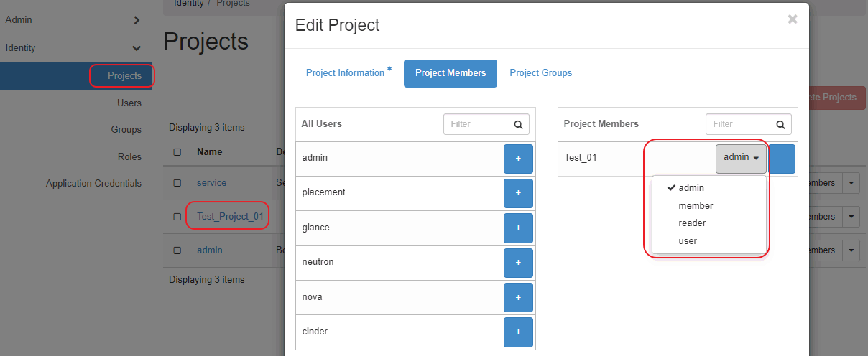Screen dimensions: 868x356
Task: Add admin user from All Users list
Action: point(518,159)
